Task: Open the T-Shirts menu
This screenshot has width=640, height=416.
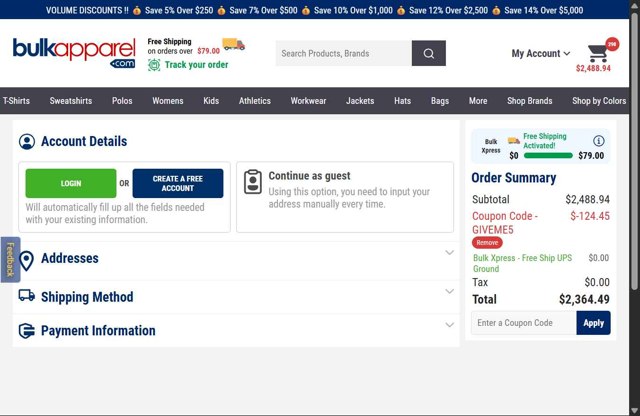Action: tap(16, 101)
